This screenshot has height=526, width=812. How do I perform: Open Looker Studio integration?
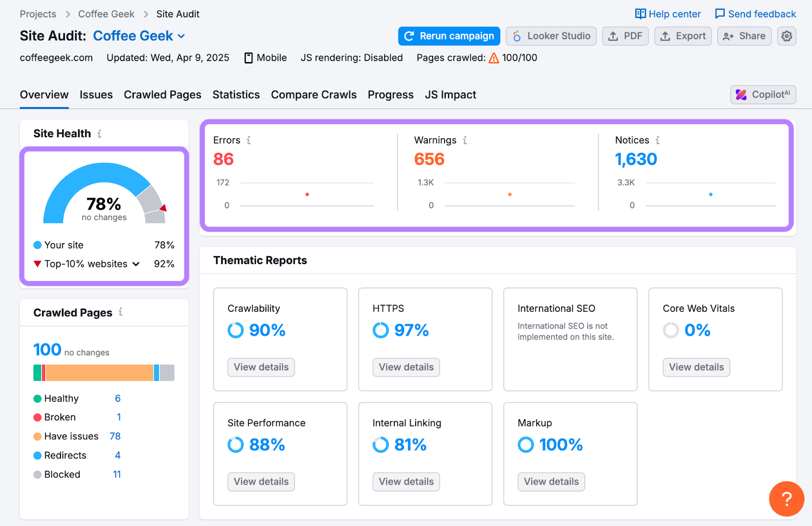tap(551, 36)
